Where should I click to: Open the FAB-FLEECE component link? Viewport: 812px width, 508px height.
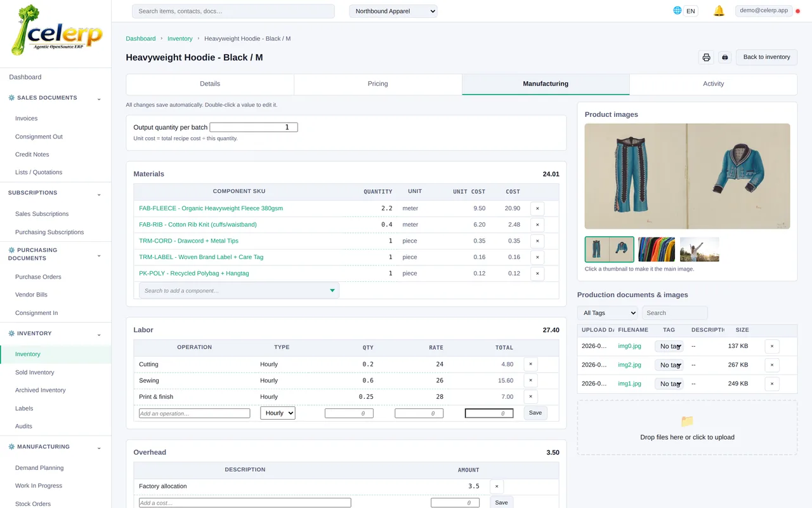point(211,208)
